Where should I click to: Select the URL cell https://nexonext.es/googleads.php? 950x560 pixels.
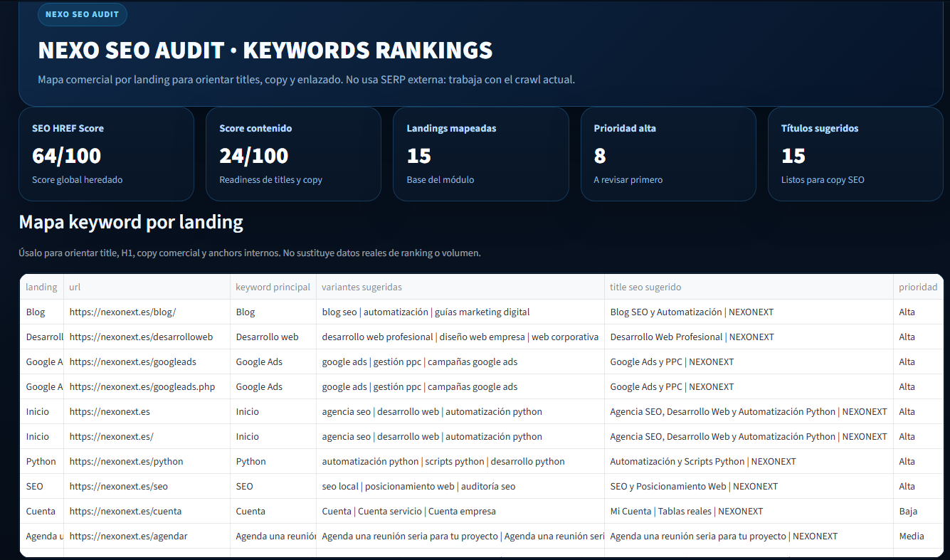tap(147, 386)
